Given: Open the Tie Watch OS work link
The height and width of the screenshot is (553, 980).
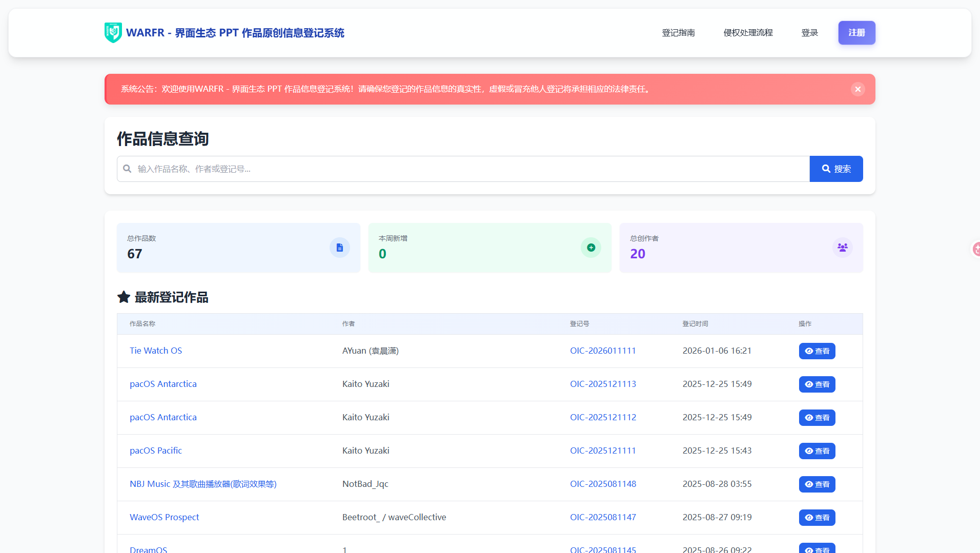Looking at the screenshot, I should click(156, 351).
